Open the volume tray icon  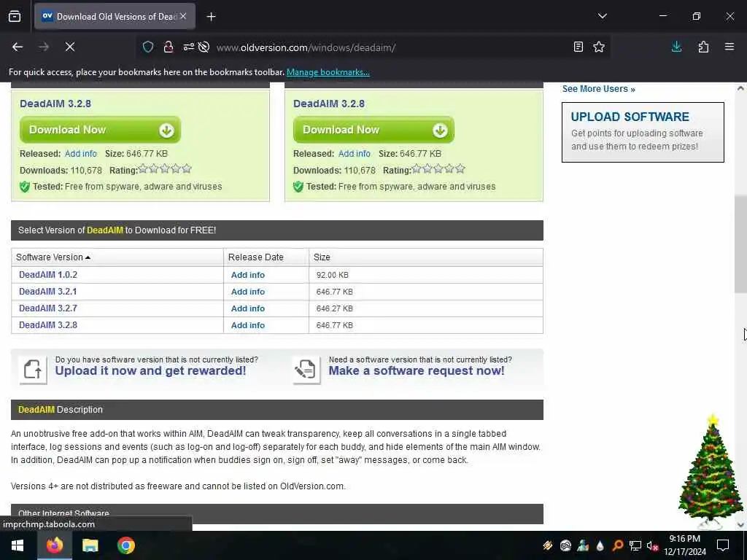click(x=653, y=545)
